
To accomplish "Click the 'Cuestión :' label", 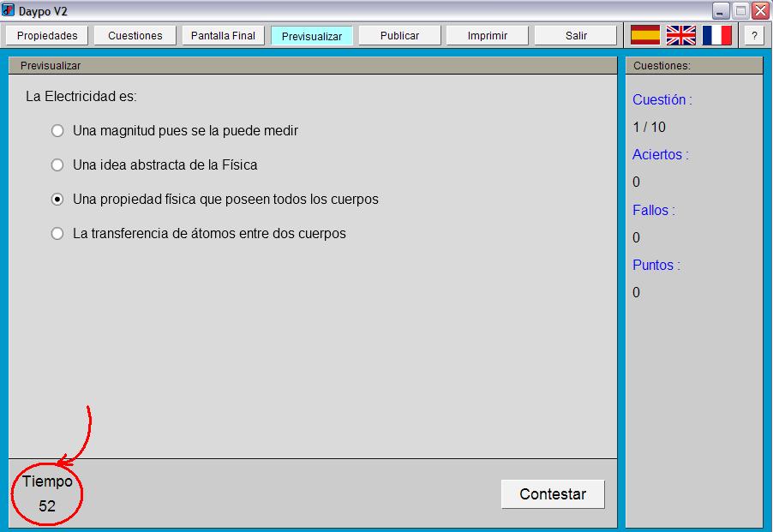I will pyautogui.click(x=662, y=100).
